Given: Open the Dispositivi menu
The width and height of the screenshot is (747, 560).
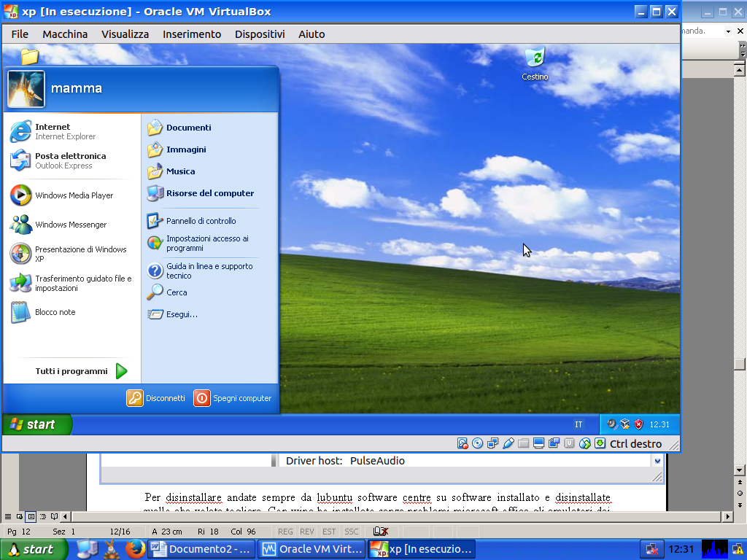Looking at the screenshot, I should coord(259,34).
